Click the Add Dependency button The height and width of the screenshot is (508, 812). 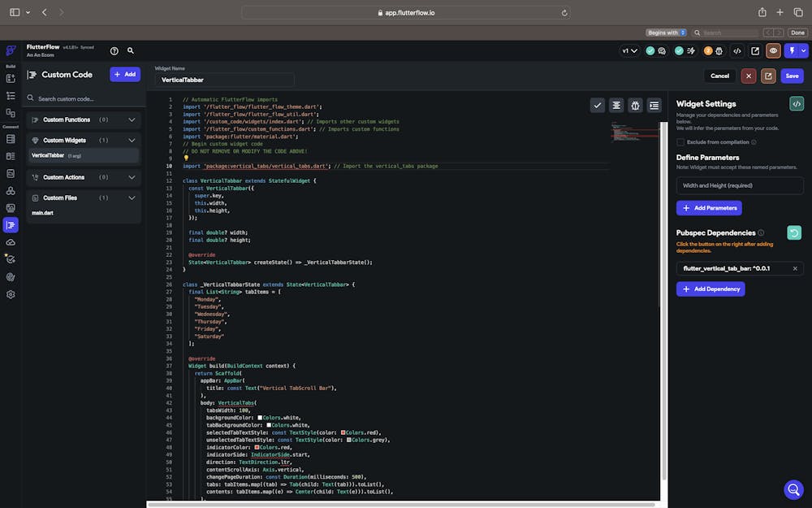coord(710,289)
